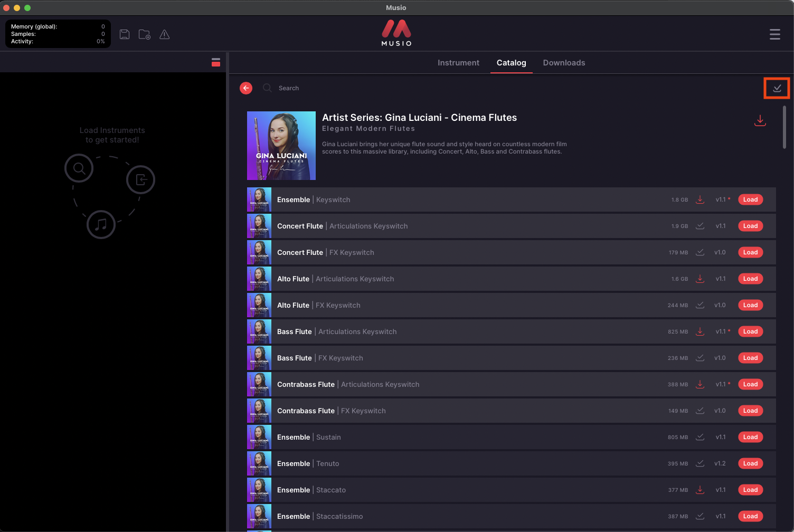Click downloaded icon for Ensemble Tenuto

tap(700, 463)
